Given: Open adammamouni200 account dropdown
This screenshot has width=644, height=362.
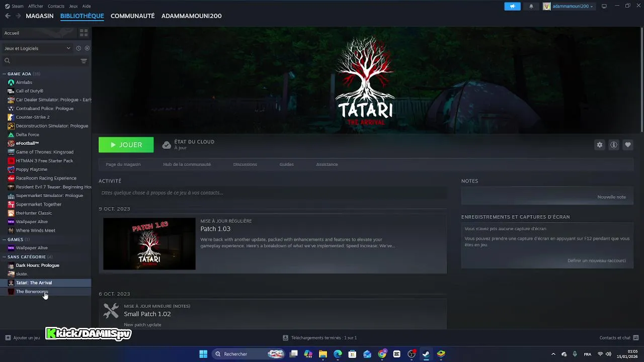Looking at the screenshot, I should tap(569, 6).
